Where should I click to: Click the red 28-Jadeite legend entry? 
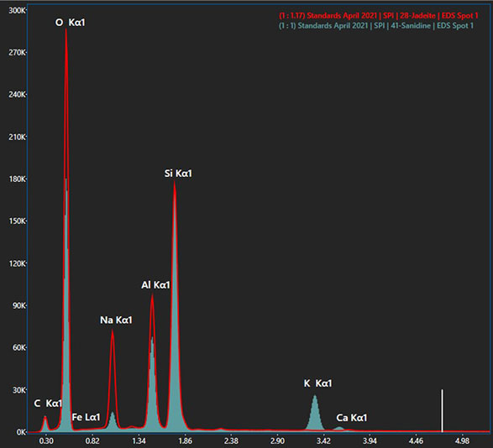379,15
